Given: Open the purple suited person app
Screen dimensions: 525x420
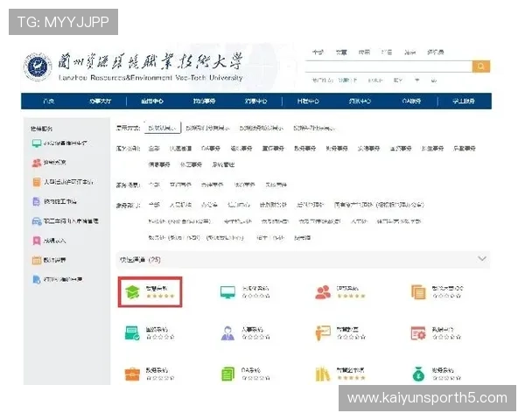Looking at the screenshot, I should pyautogui.click(x=227, y=333).
